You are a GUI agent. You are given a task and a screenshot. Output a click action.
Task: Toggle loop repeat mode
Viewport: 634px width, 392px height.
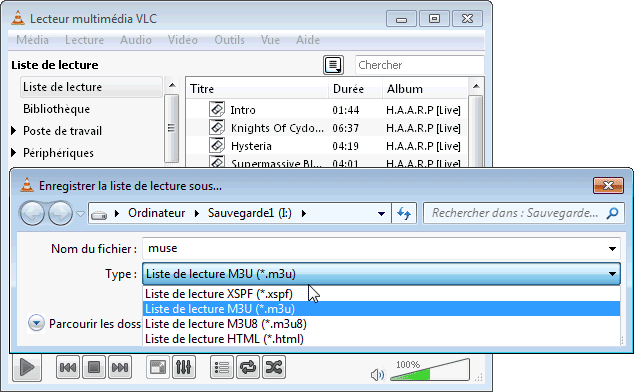[248, 367]
